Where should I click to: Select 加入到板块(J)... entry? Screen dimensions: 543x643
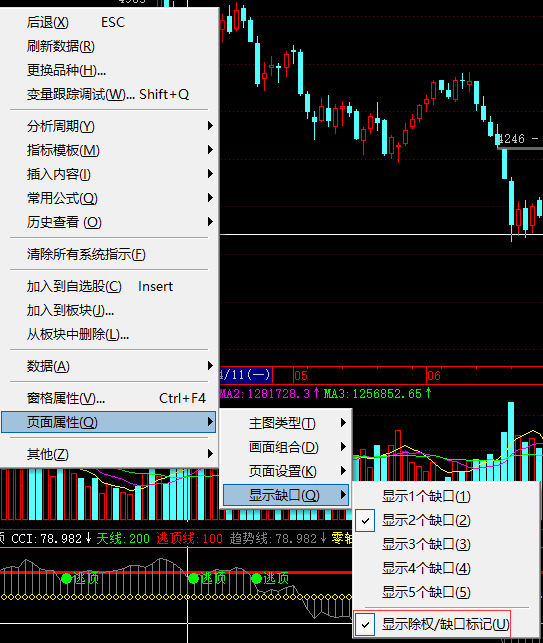point(109,310)
